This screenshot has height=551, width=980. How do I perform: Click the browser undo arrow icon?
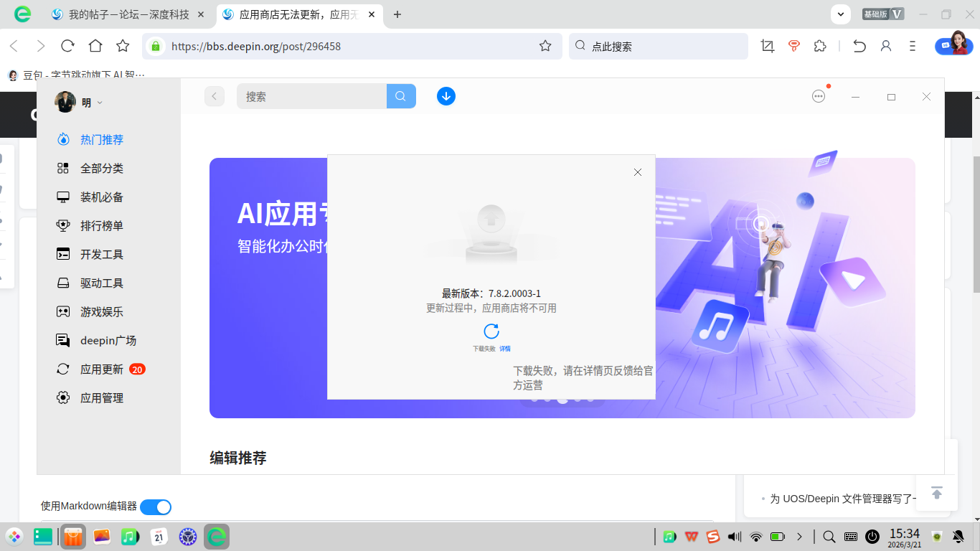[x=859, y=46]
